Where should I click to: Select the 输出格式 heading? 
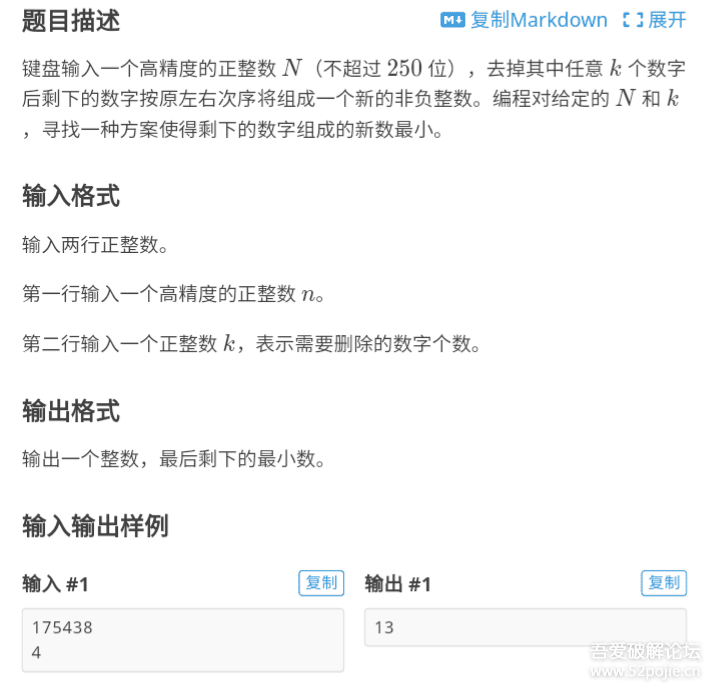pos(71,411)
